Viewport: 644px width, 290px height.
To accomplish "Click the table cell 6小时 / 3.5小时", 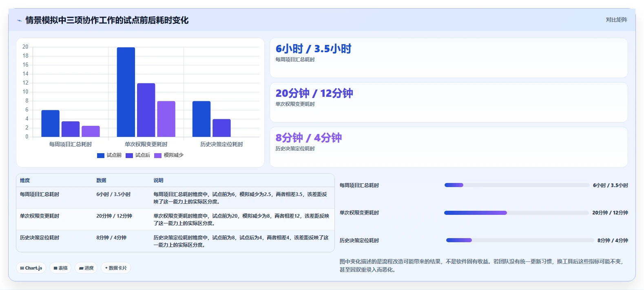I will (x=113, y=194).
